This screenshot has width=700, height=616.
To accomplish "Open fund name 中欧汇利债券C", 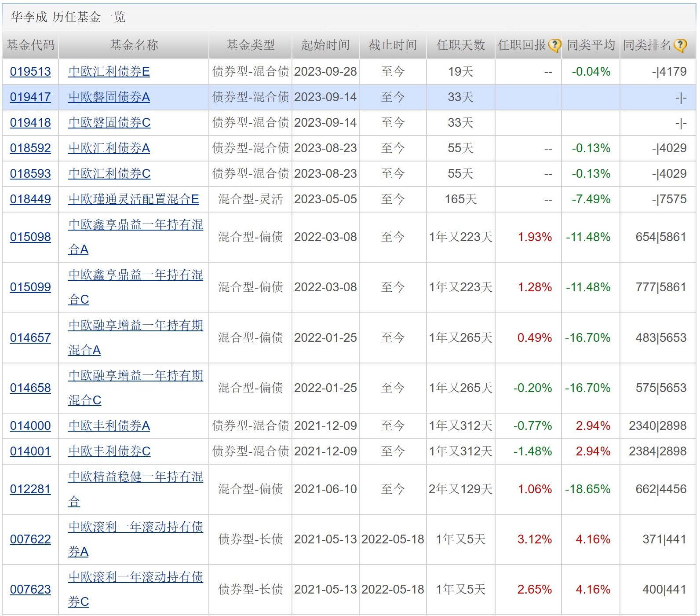I will [109, 174].
